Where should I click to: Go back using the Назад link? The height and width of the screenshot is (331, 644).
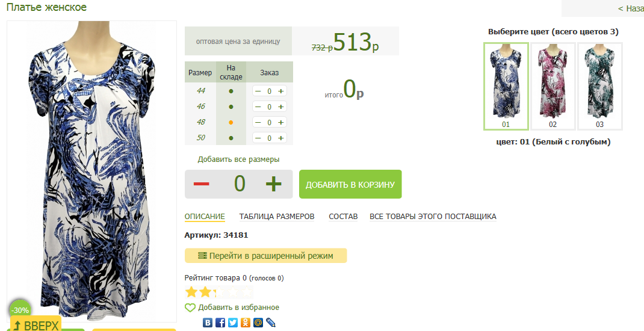point(631,8)
